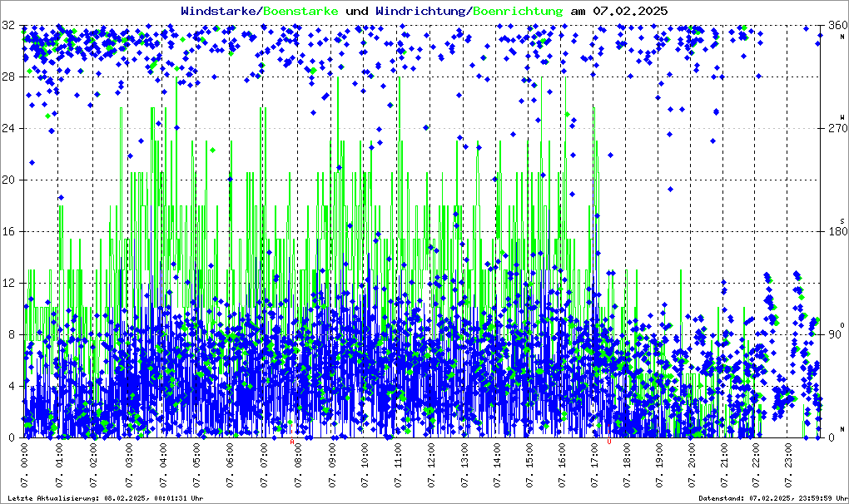Click time label 07. 06:00

point(230,466)
